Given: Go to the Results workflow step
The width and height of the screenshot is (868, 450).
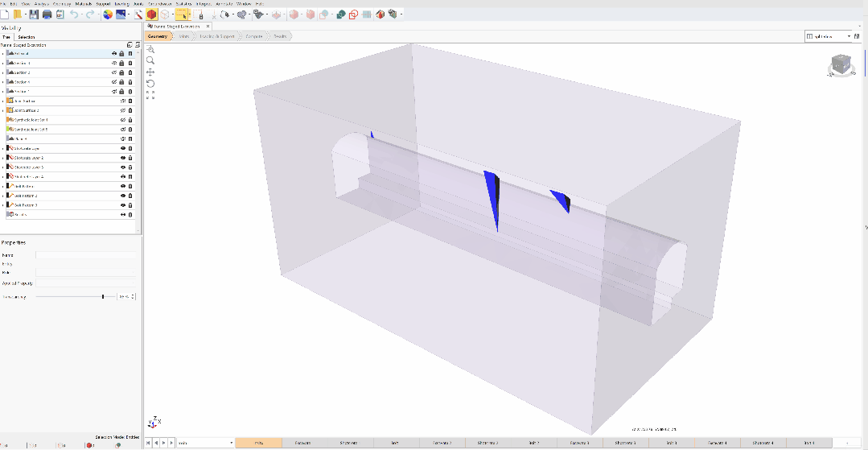Looking at the screenshot, I should click(279, 36).
